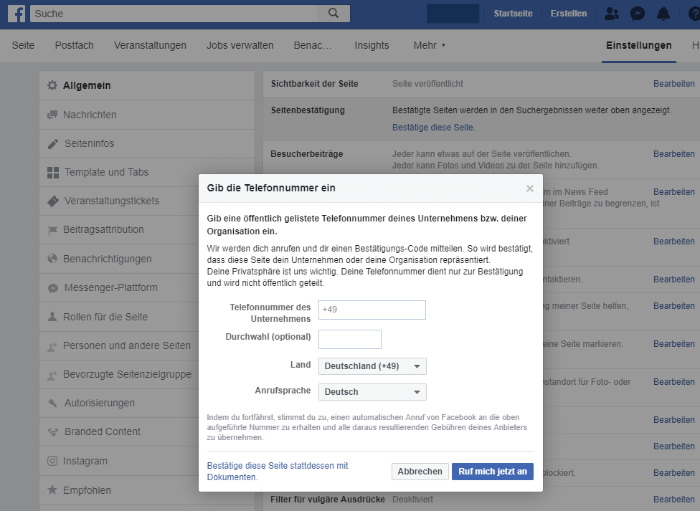Edit Sichtbarkeit der Seite via Bearbeiten
This screenshot has height=511, width=700.
tap(674, 84)
